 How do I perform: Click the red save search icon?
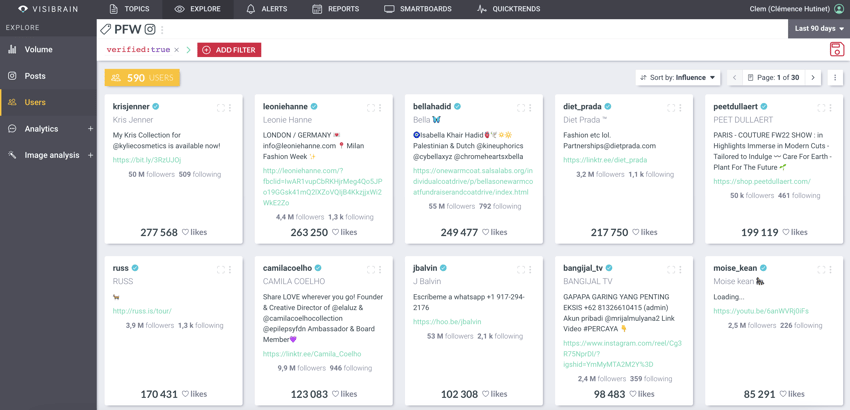838,49
